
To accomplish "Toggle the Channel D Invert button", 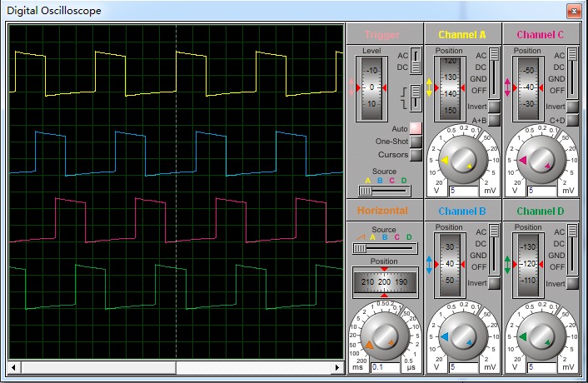I will pyautogui.click(x=571, y=283).
